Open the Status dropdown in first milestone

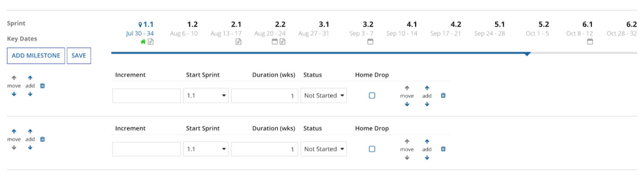click(323, 96)
